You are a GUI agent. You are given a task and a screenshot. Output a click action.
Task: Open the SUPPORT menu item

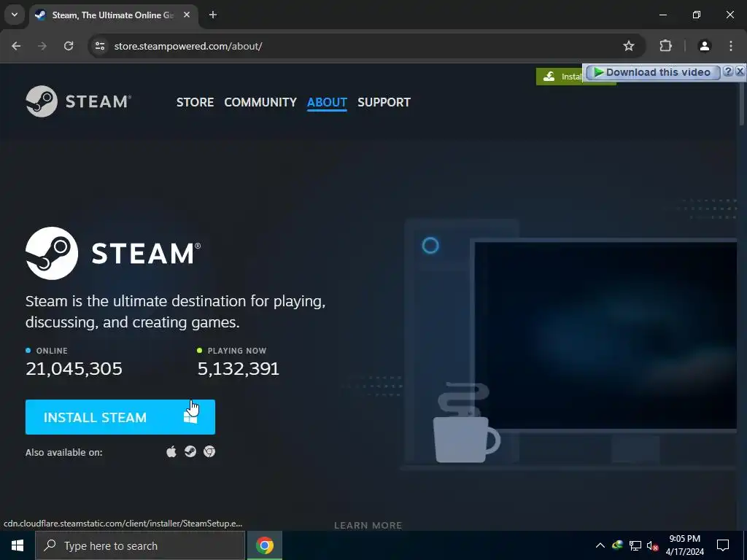384,102
